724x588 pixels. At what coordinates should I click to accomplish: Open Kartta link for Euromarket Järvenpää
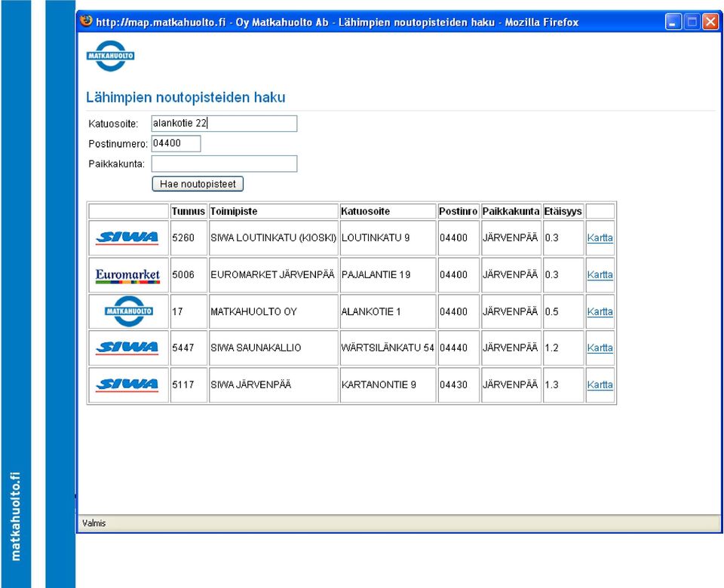(x=600, y=274)
